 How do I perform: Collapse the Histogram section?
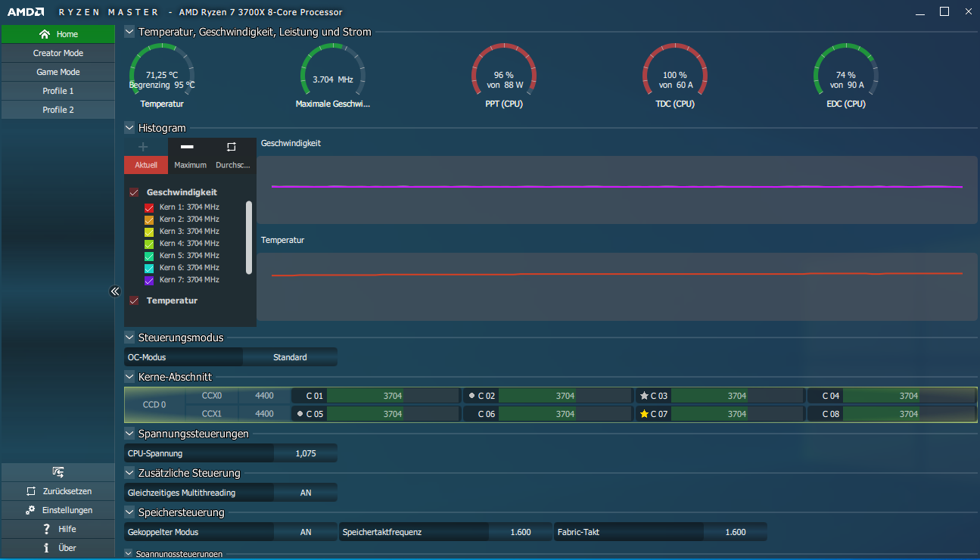(x=129, y=128)
